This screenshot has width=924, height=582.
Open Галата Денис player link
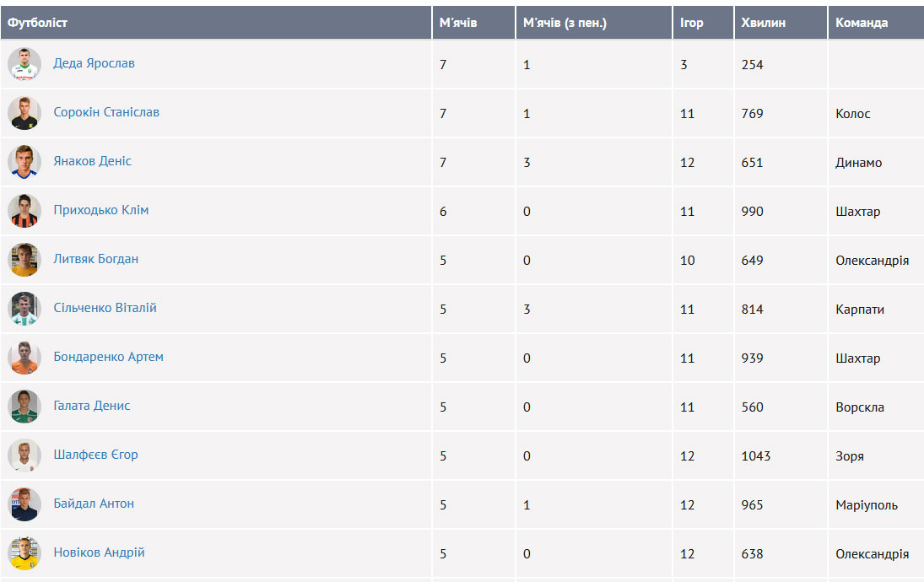pyautogui.click(x=92, y=406)
